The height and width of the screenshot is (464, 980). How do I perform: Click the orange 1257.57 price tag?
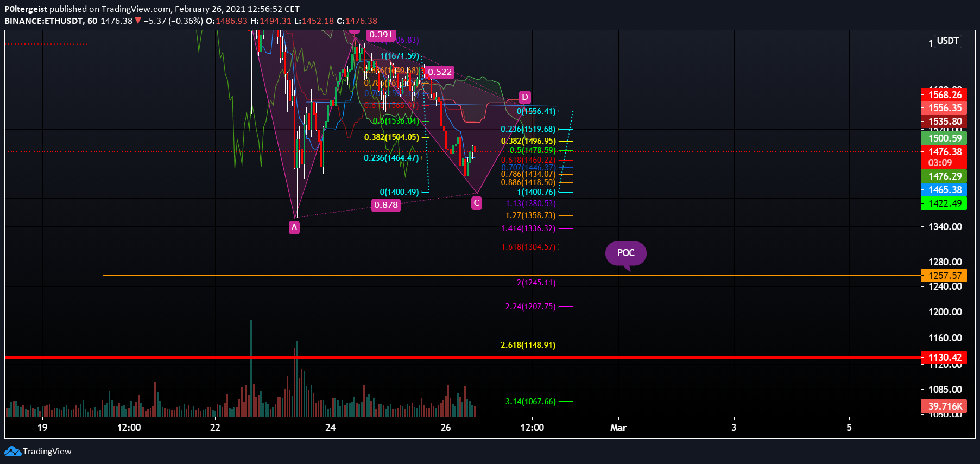pos(944,276)
